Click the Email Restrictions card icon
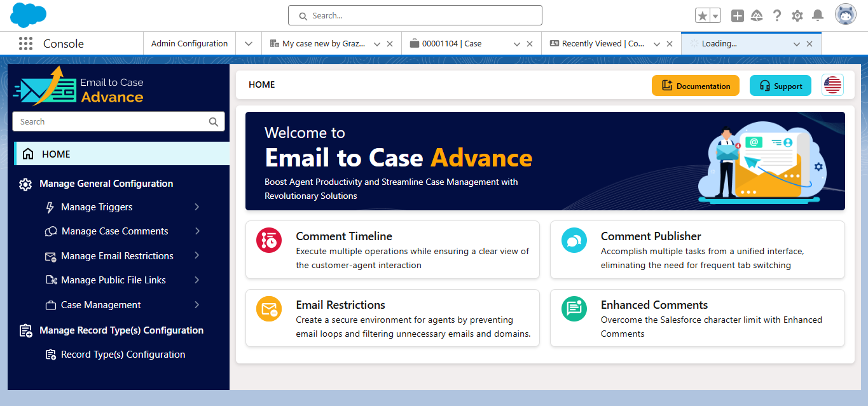The height and width of the screenshot is (406, 868). [x=268, y=309]
